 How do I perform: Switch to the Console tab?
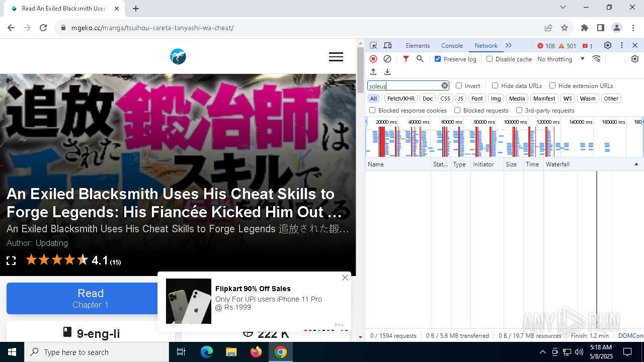coord(452,46)
